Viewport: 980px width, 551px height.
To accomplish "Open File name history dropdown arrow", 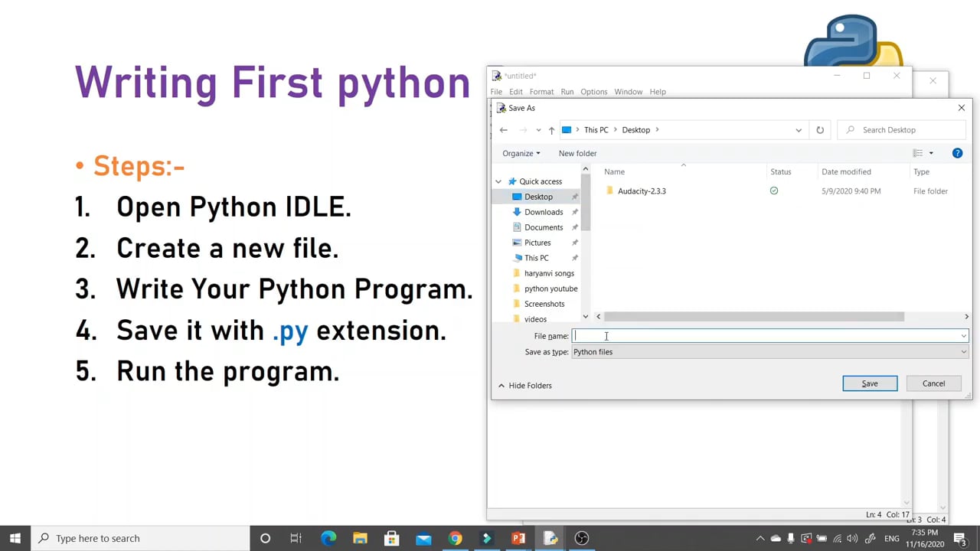I will pos(964,336).
